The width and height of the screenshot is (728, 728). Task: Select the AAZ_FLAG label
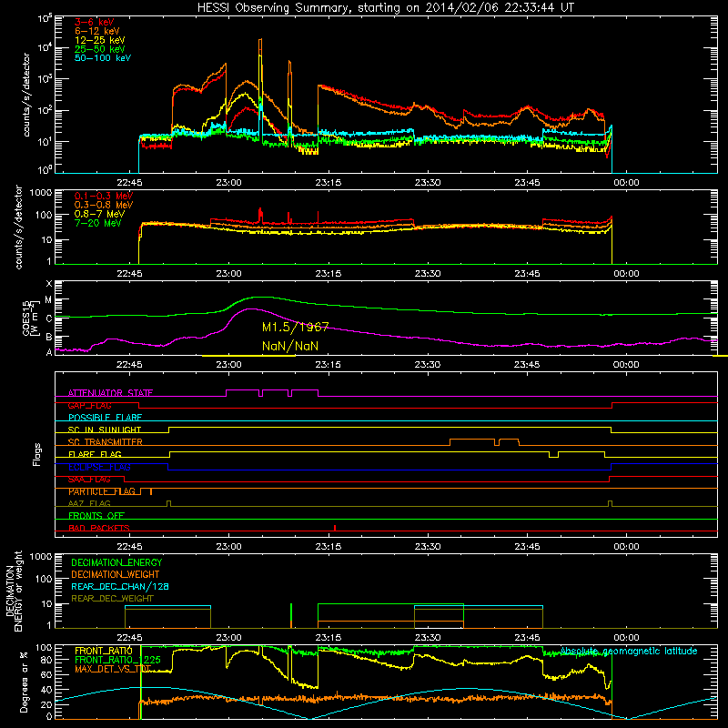[x=89, y=503]
